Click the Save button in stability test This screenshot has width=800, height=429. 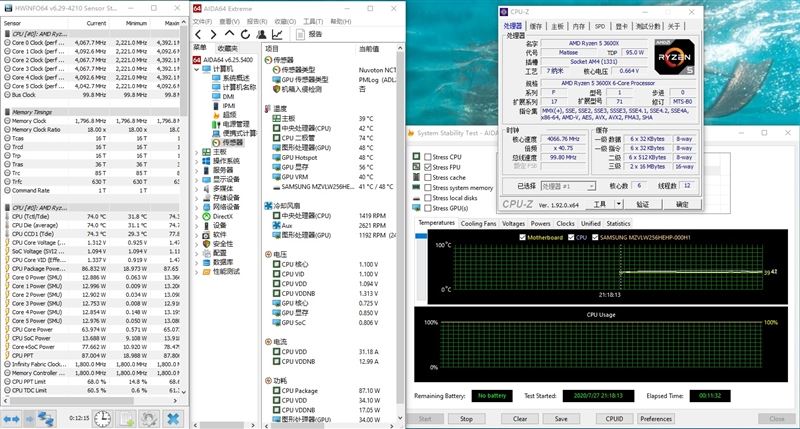click(x=561, y=419)
